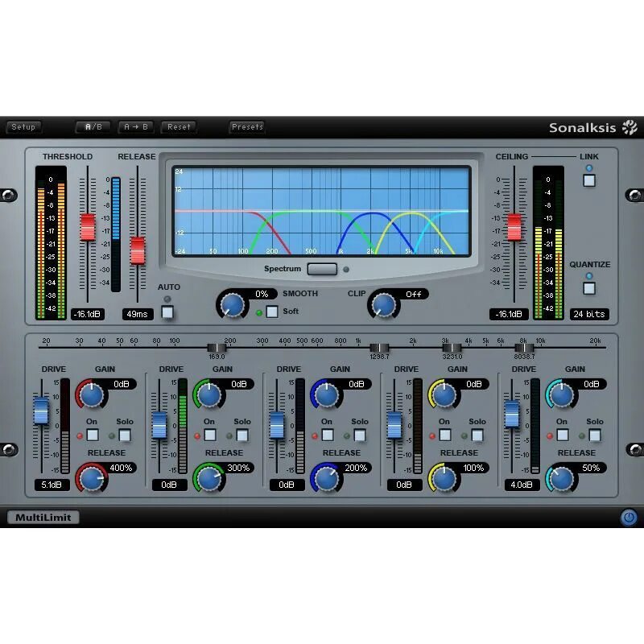The image size is (644, 644).
Task: Click the yellow band 0dB drive value
Action: click(x=404, y=485)
